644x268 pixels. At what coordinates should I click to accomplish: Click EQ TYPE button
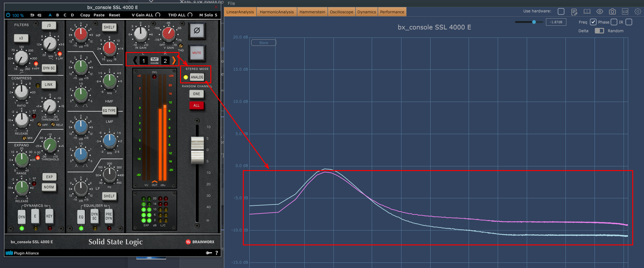[109, 111]
